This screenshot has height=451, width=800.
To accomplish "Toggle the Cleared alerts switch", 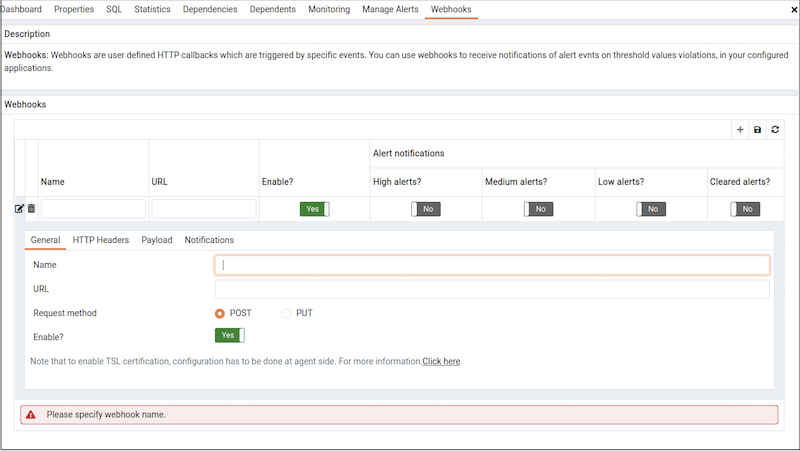I will [745, 209].
